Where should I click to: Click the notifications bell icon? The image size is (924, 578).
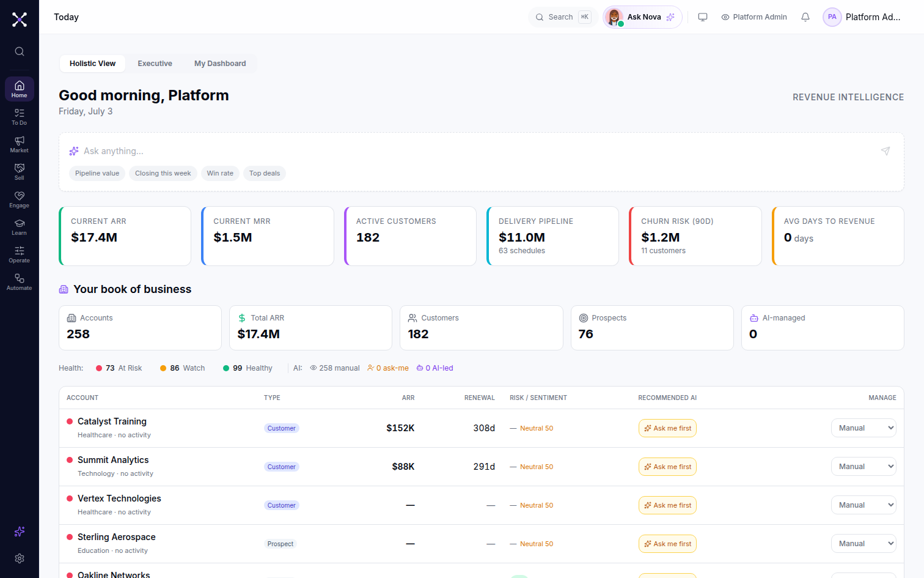pyautogui.click(x=805, y=17)
